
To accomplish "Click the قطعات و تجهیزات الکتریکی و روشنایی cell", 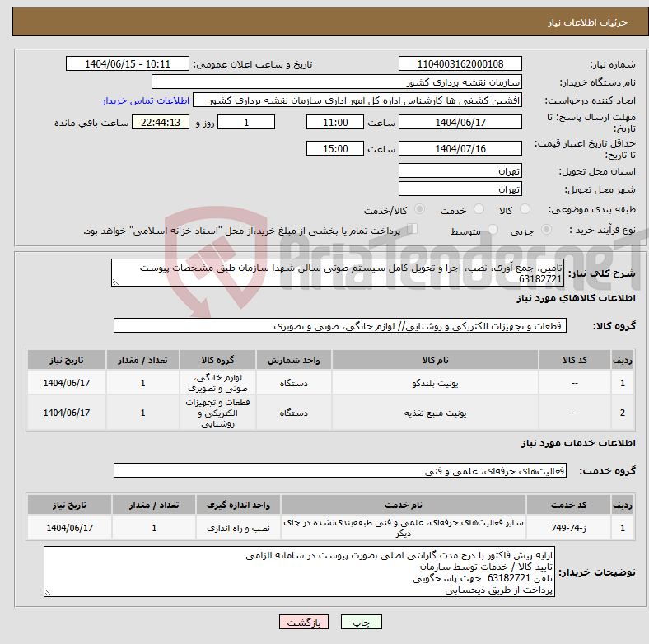I will (x=217, y=413).
